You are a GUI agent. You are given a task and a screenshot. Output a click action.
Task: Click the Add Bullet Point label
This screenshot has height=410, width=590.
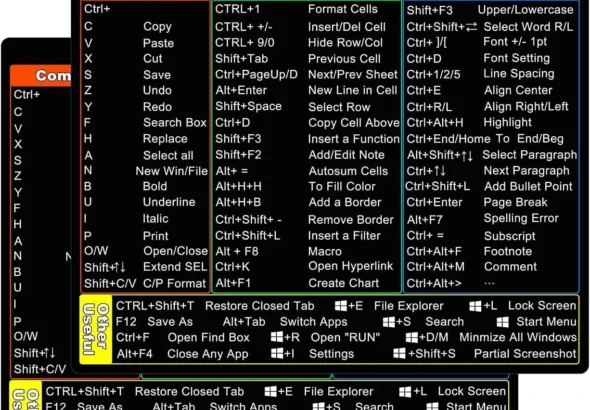[x=528, y=187]
